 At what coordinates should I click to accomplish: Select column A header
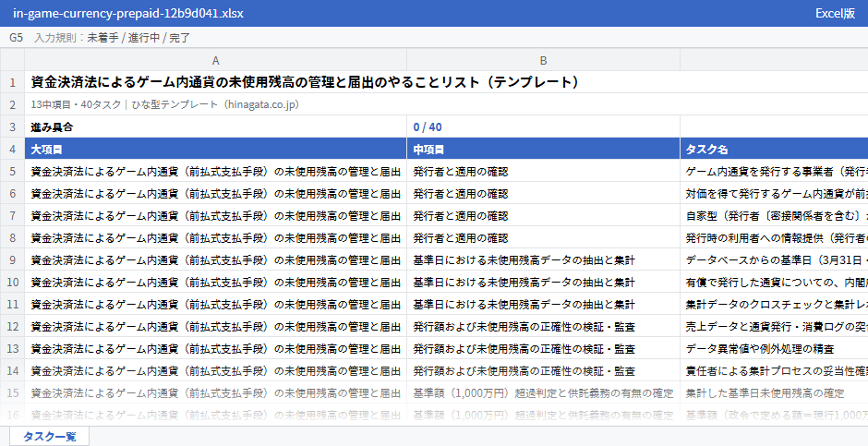(x=216, y=60)
